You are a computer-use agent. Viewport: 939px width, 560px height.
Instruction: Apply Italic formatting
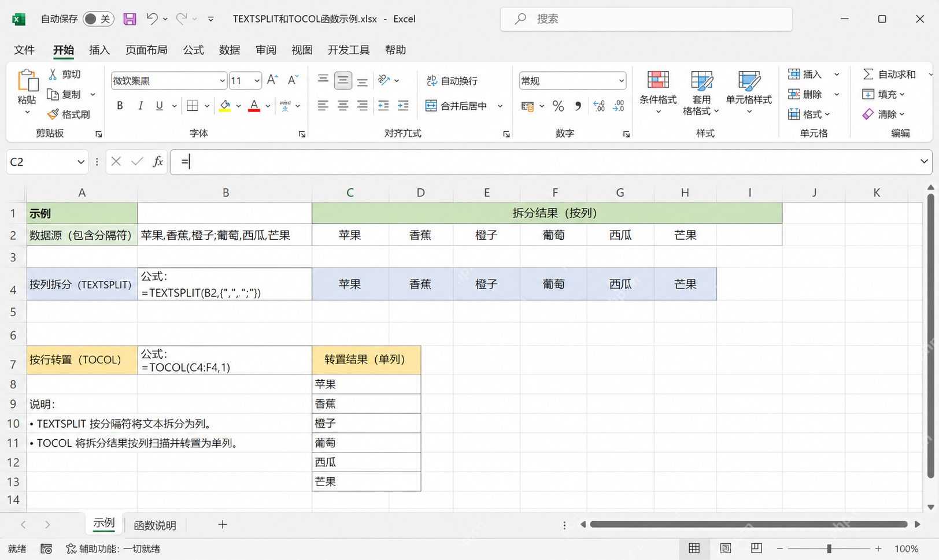(140, 106)
